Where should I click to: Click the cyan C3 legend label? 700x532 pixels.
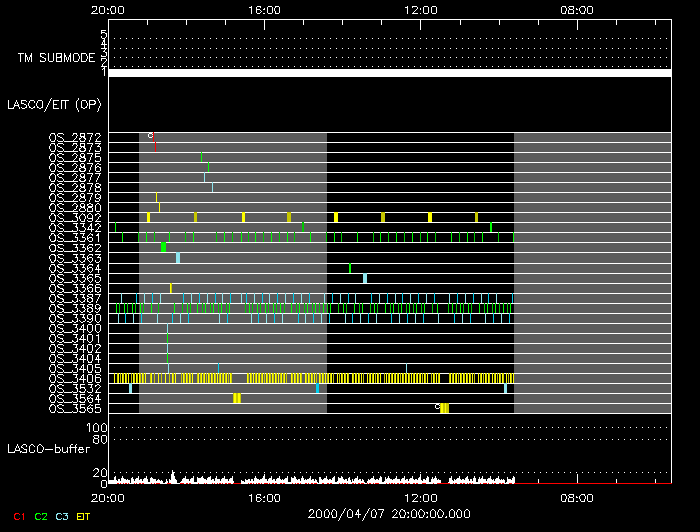point(63,516)
